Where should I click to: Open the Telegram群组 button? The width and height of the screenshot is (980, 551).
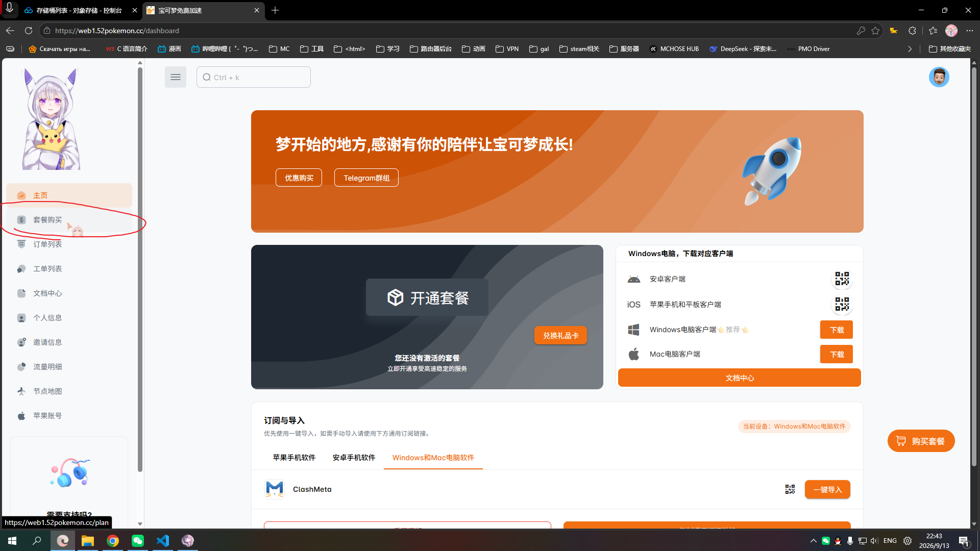click(366, 178)
